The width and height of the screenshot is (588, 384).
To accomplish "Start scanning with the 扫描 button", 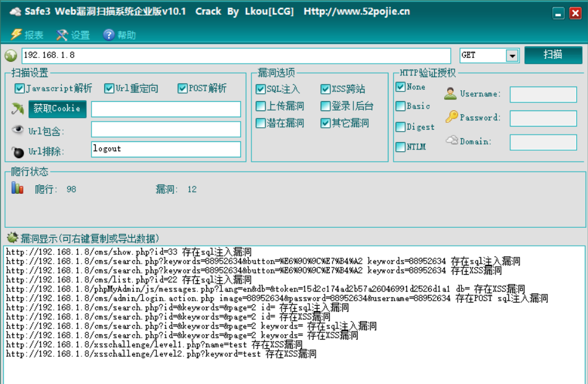I will coord(553,55).
